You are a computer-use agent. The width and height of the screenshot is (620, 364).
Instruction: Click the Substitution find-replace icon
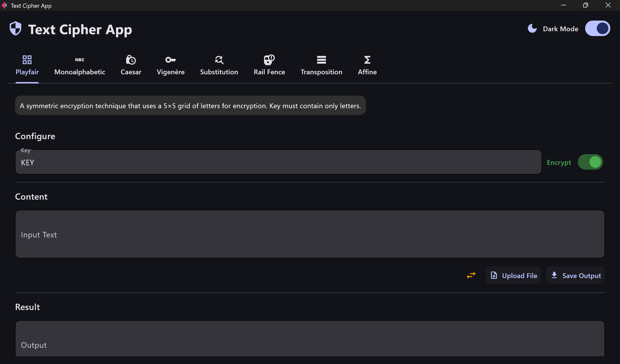point(219,60)
